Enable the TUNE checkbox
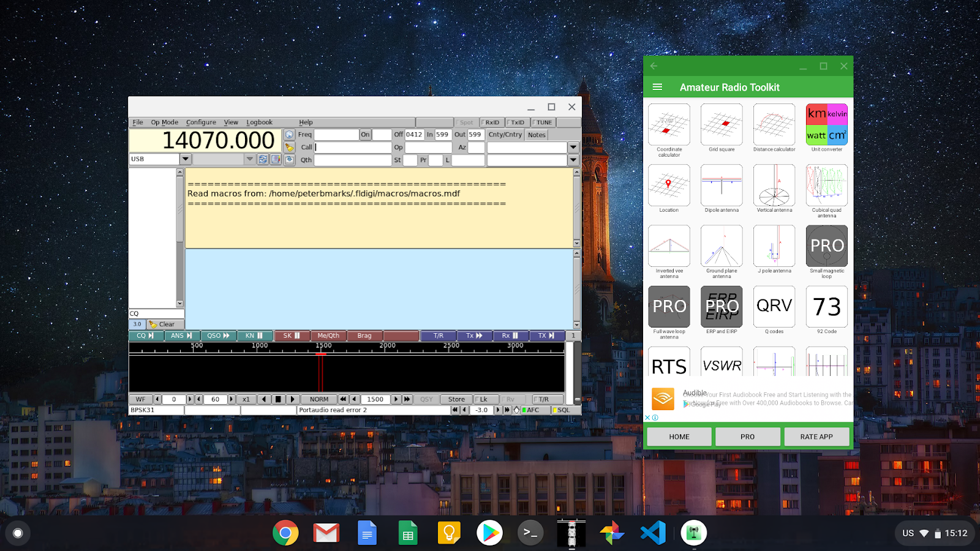This screenshot has width=980, height=551. (x=542, y=122)
